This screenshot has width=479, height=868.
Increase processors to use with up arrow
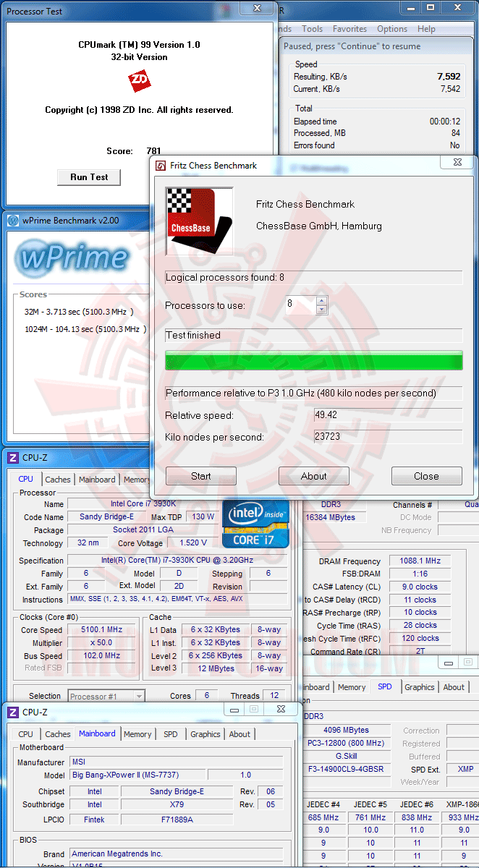tap(322, 300)
